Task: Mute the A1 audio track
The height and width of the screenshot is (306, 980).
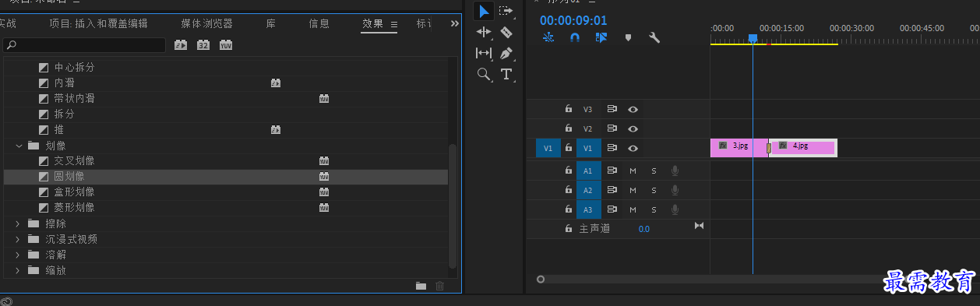Action: (x=633, y=171)
